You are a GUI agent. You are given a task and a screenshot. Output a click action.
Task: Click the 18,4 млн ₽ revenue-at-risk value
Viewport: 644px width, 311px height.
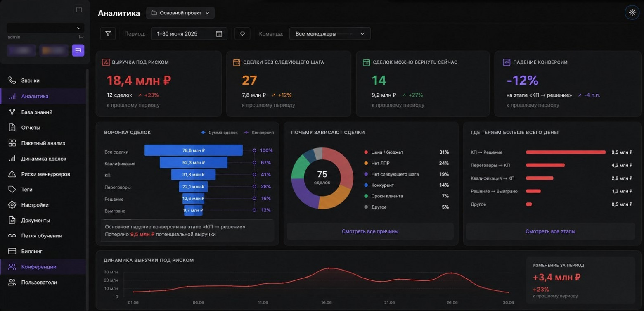click(139, 80)
